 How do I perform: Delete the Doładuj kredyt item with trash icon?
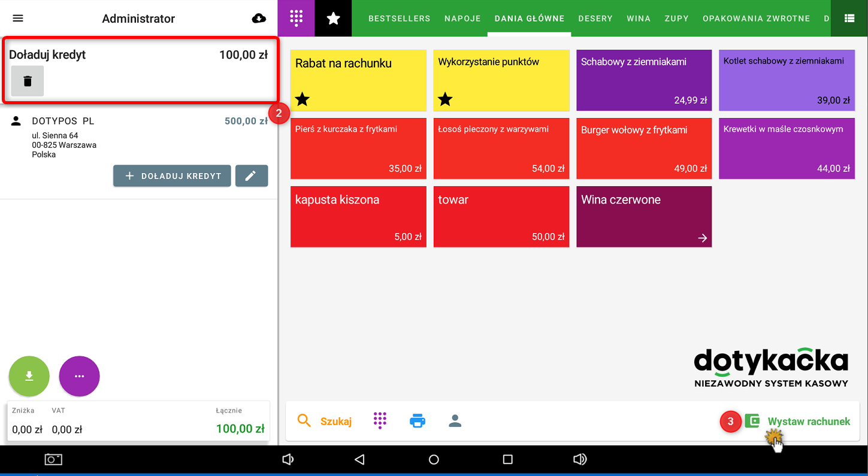point(28,81)
